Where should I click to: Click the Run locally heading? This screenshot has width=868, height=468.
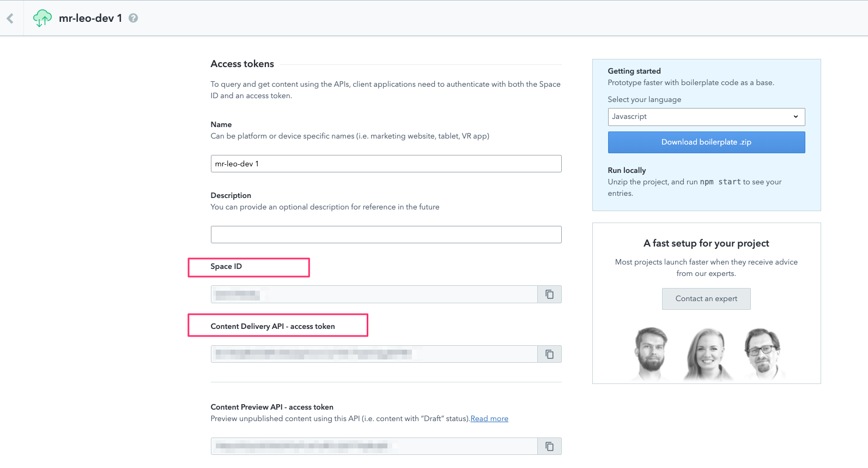(627, 170)
